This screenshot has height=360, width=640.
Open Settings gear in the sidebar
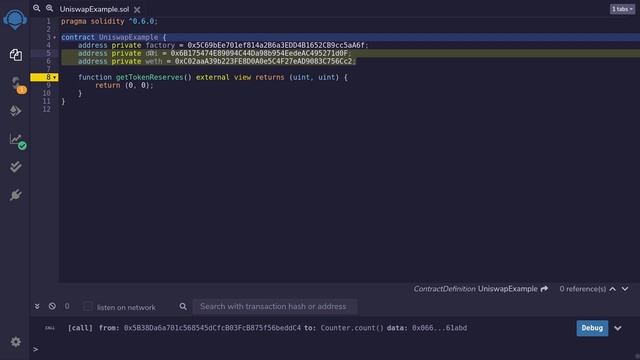tap(16, 342)
